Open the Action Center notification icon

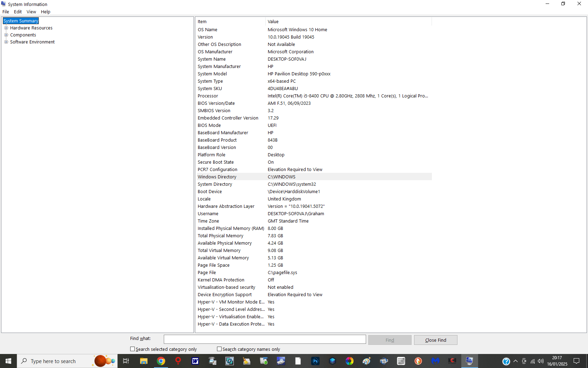click(576, 361)
